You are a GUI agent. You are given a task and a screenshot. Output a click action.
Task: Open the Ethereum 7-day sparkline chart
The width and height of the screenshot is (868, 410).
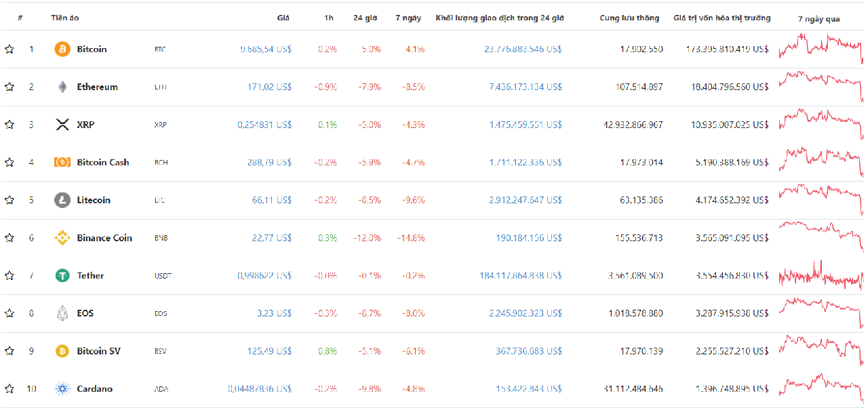(821, 87)
